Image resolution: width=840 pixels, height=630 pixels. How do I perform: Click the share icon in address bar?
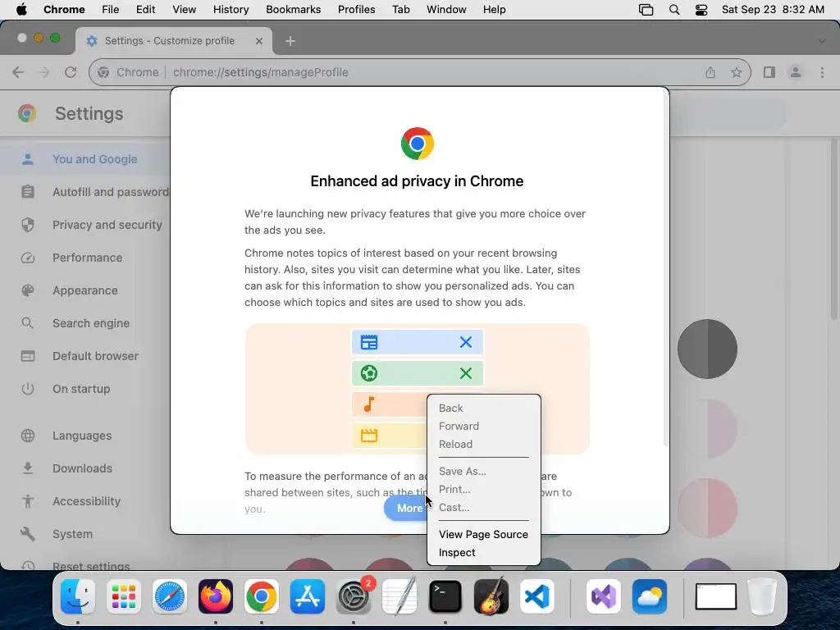(x=710, y=72)
